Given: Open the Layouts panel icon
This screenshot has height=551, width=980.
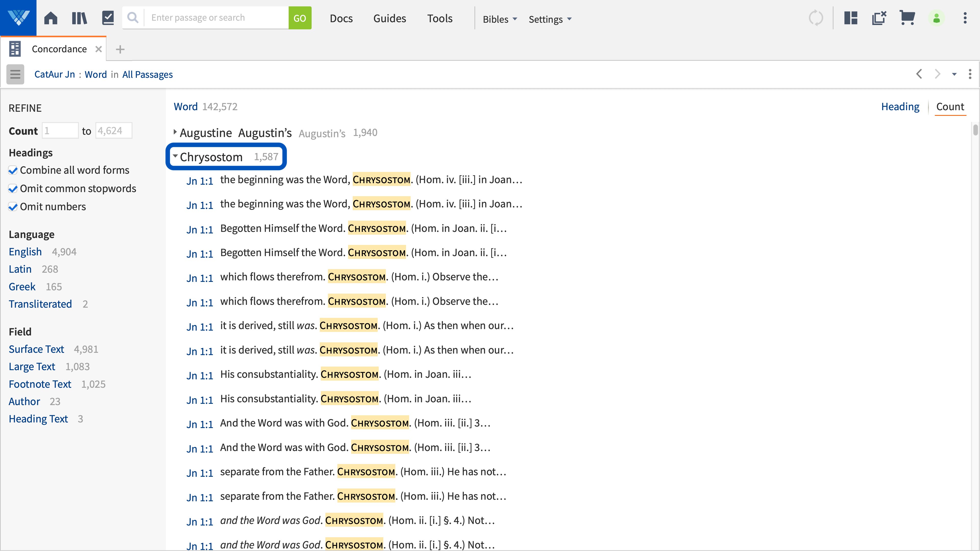Looking at the screenshot, I should coord(851,18).
